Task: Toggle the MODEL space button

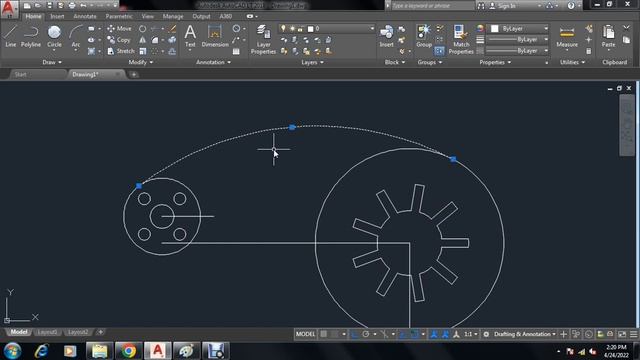Action: click(x=305, y=334)
